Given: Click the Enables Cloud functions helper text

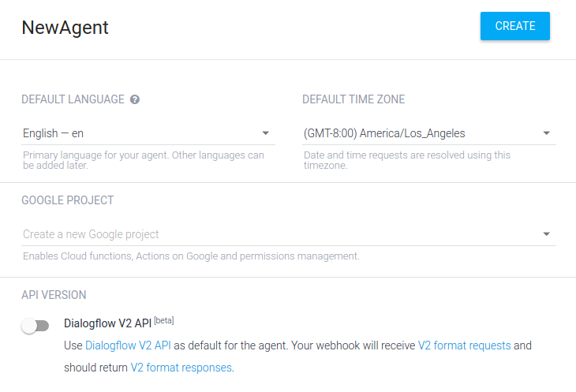Looking at the screenshot, I should (x=191, y=256).
